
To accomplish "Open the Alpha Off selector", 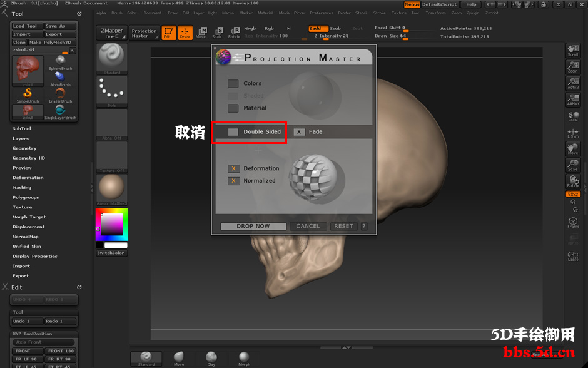I will (112, 124).
